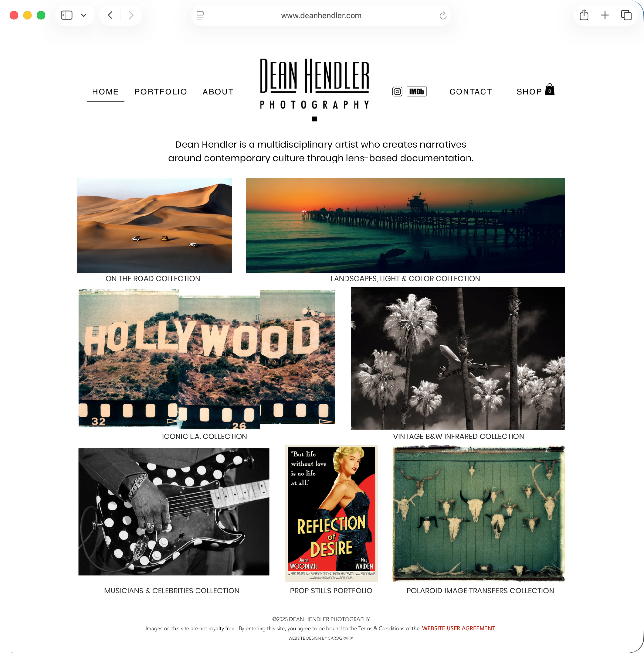Image resolution: width=644 pixels, height=653 pixels.
Task: Open ICONIC L.A. COLLECTION link
Action: click(204, 436)
